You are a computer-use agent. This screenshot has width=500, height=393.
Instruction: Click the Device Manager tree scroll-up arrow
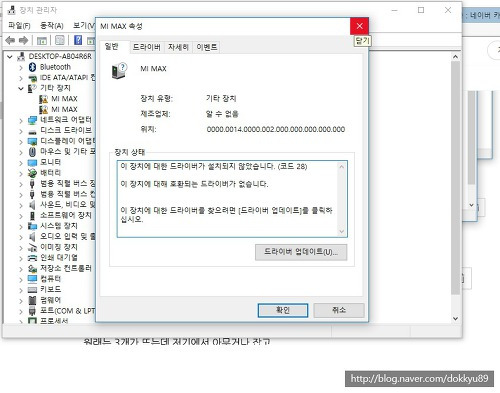click(x=455, y=57)
